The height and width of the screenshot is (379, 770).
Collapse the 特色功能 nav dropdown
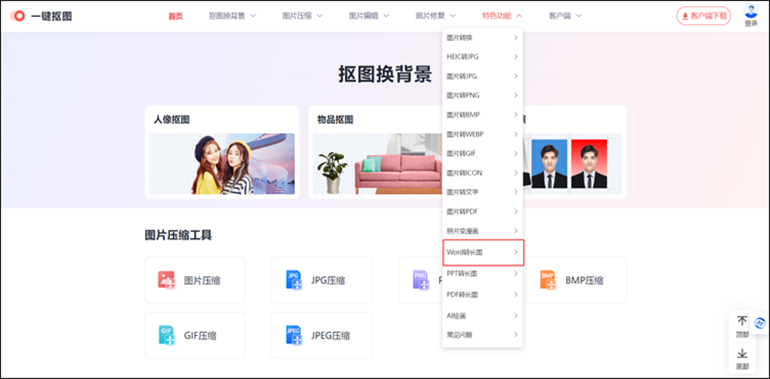(502, 16)
